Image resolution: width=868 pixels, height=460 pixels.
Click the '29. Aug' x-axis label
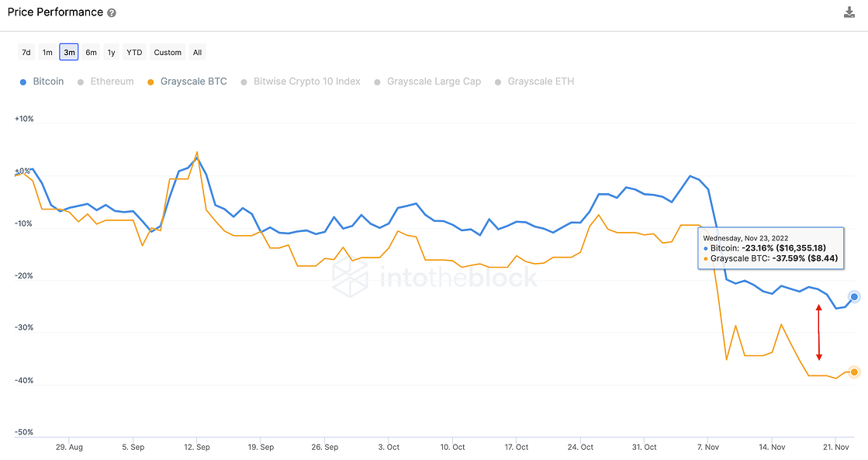coord(69,447)
